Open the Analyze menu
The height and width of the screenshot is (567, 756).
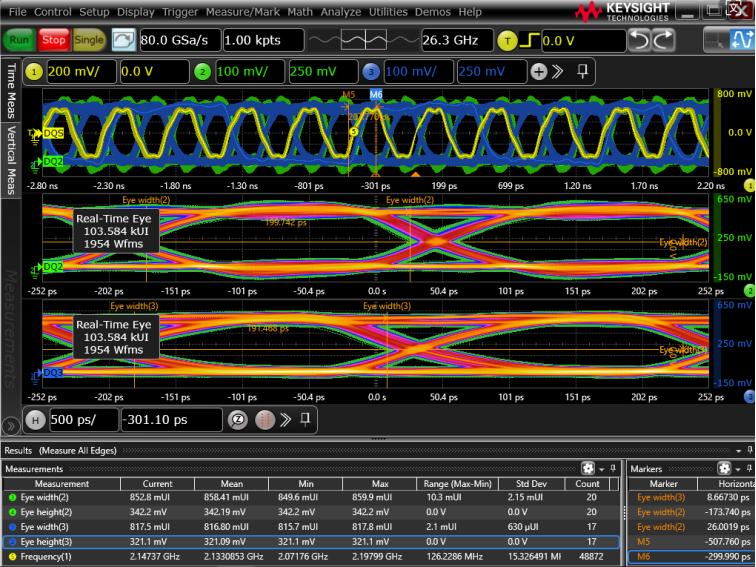[x=342, y=12]
